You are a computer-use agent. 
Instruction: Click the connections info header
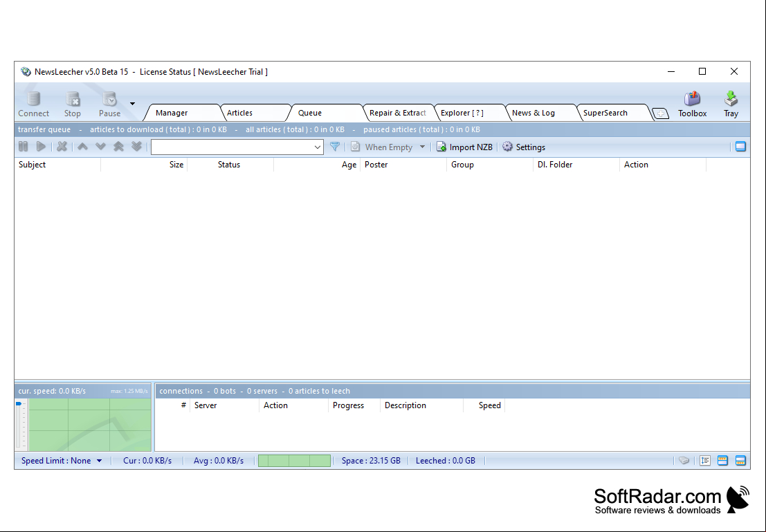(453, 391)
